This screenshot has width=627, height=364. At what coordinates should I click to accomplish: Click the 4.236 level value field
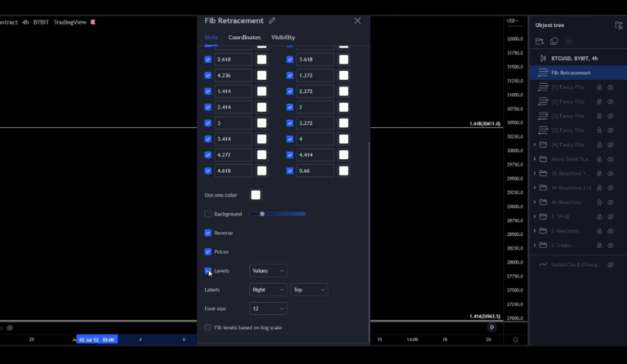coord(233,75)
